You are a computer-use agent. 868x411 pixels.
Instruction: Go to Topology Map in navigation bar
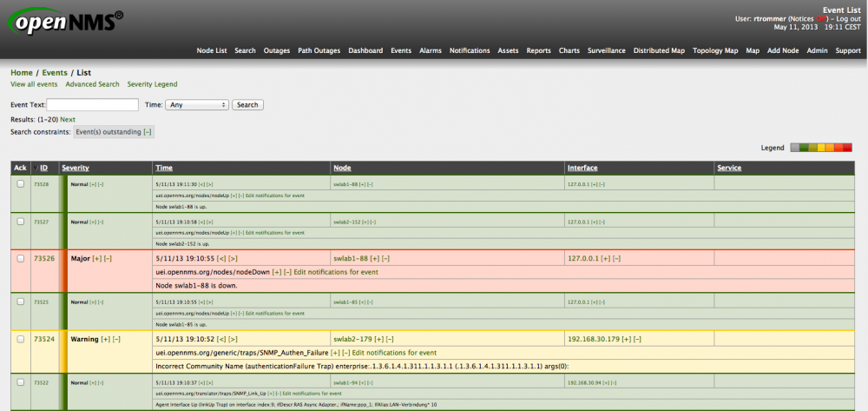pos(715,50)
